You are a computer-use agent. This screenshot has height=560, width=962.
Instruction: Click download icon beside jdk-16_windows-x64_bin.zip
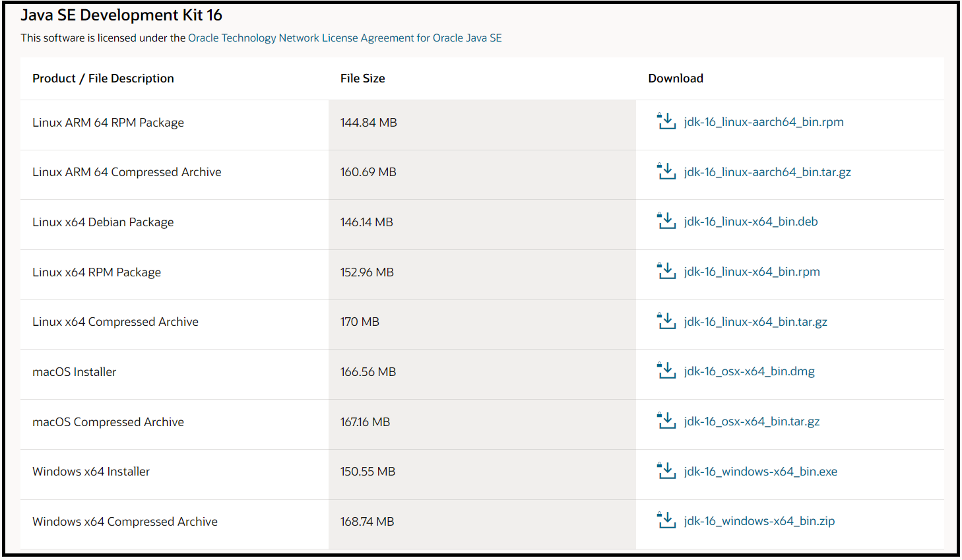coord(666,520)
